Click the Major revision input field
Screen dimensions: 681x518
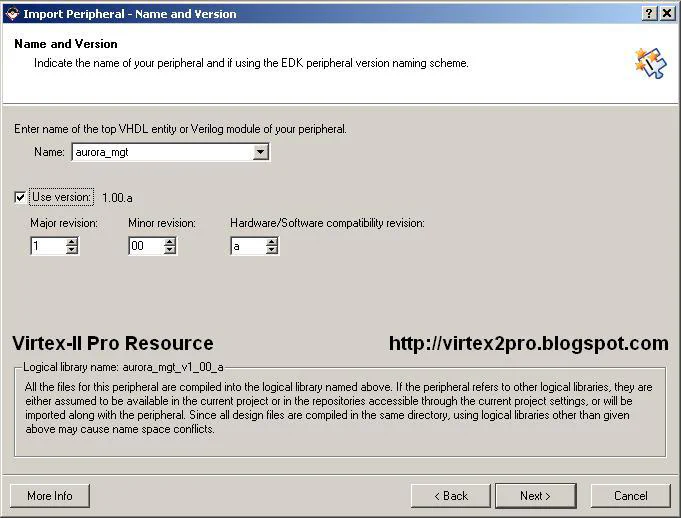[x=47, y=246]
